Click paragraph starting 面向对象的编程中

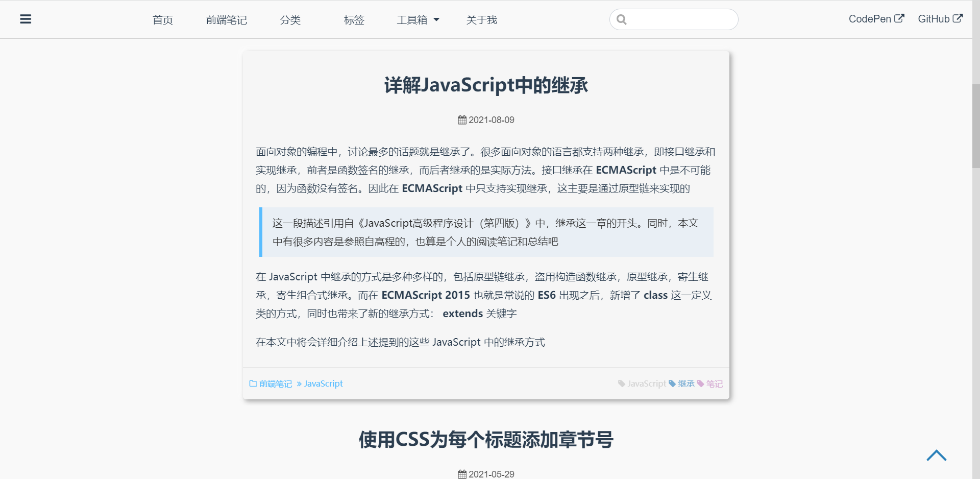point(485,170)
